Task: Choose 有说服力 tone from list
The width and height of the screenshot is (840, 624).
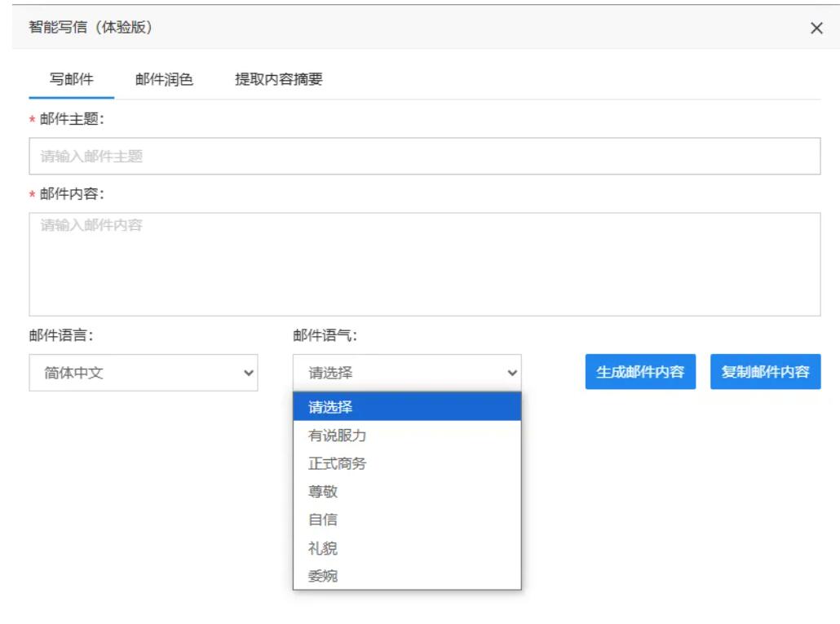Action: coord(406,436)
